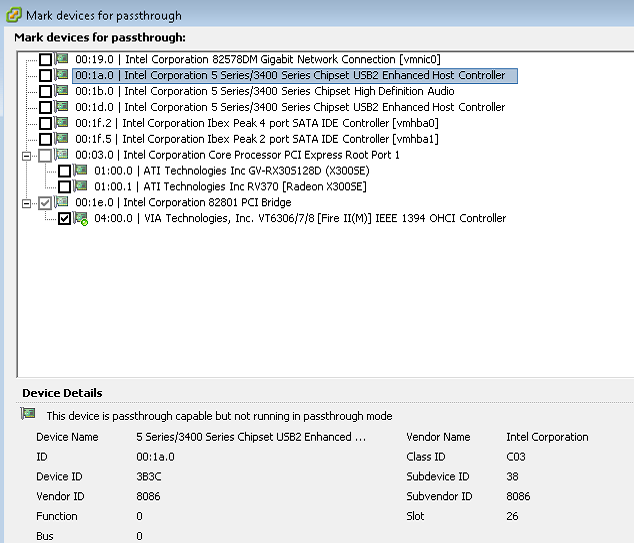Click the Class ID value C03

[x=516, y=457]
